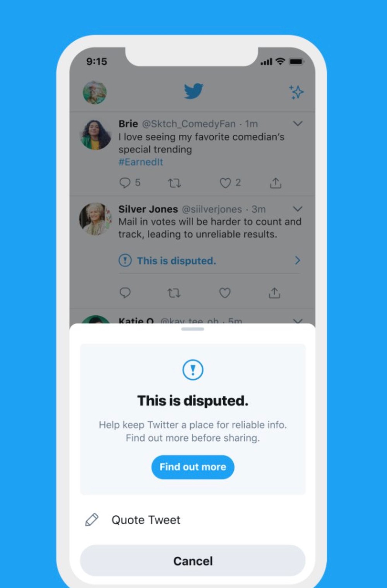Viewport: 387px width, 588px height.
Task: Select Quote Tweet option
Action: pyautogui.click(x=193, y=520)
